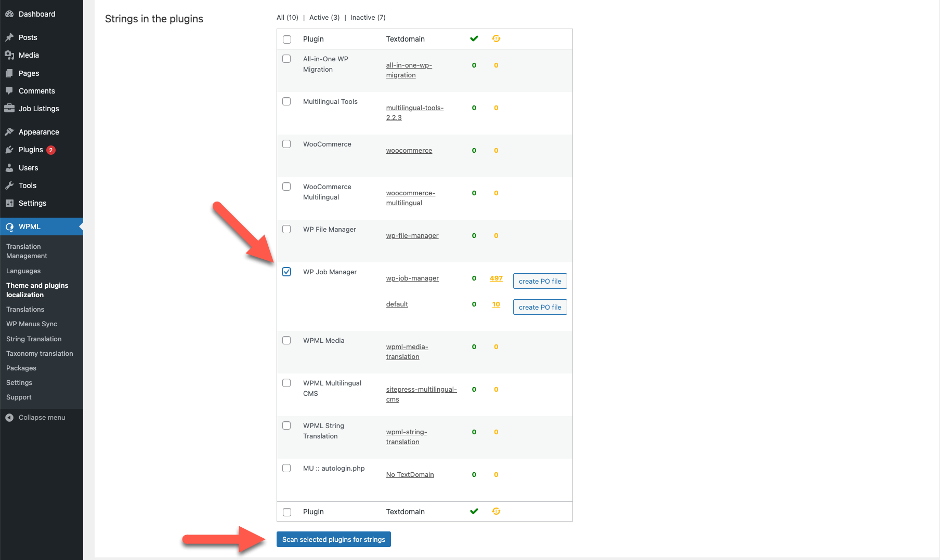Click orange refresh icon in table header
This screenshot has height=560, width=940.
[x=496, y=38]
